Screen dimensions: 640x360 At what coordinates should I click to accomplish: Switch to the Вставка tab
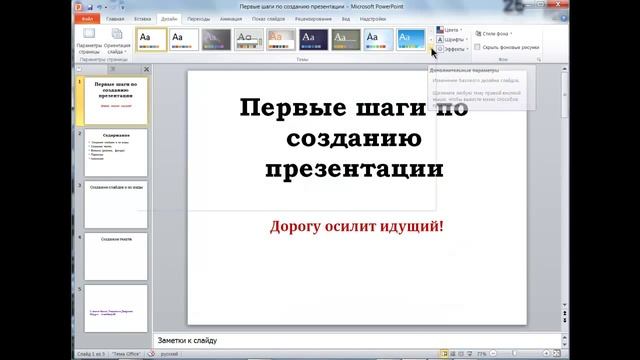tap(142, 19)
